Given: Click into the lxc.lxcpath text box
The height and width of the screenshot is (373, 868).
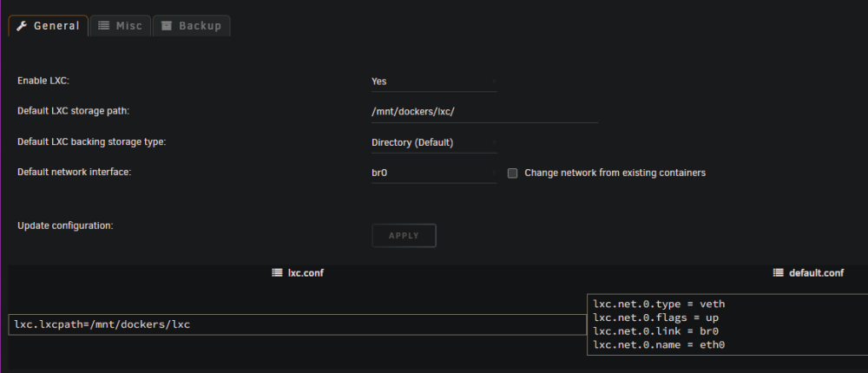Looking at the screenshot, I should tap(297, 324).
